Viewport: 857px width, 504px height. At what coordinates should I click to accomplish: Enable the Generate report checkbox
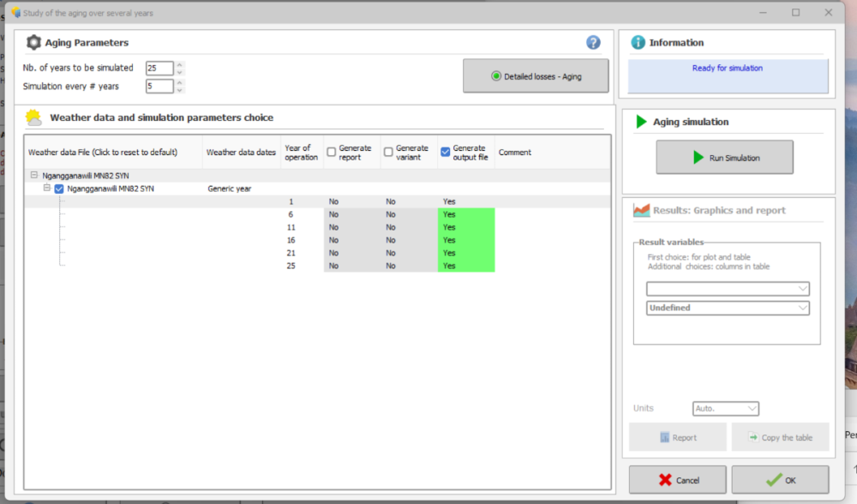click(332, 153)
